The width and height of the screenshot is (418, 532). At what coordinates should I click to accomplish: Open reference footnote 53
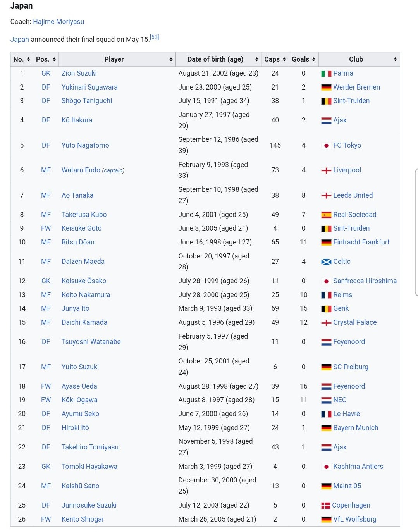click(x=155, y=37)
